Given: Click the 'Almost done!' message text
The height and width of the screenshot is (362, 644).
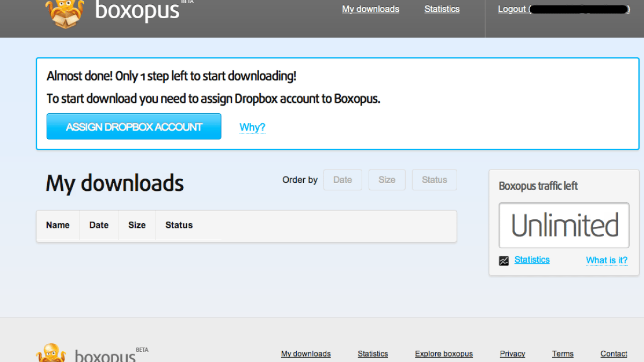Looking at the screenshot, I should (x=172, y=76).
